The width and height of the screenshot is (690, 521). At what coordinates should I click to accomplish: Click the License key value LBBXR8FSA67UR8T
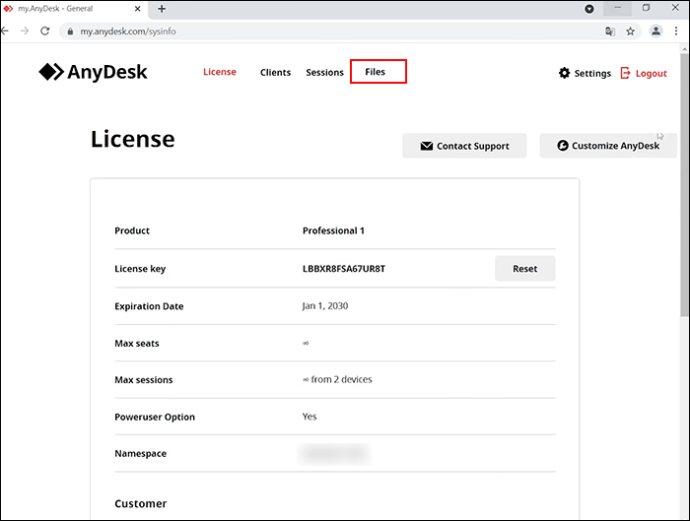[344, 269]
